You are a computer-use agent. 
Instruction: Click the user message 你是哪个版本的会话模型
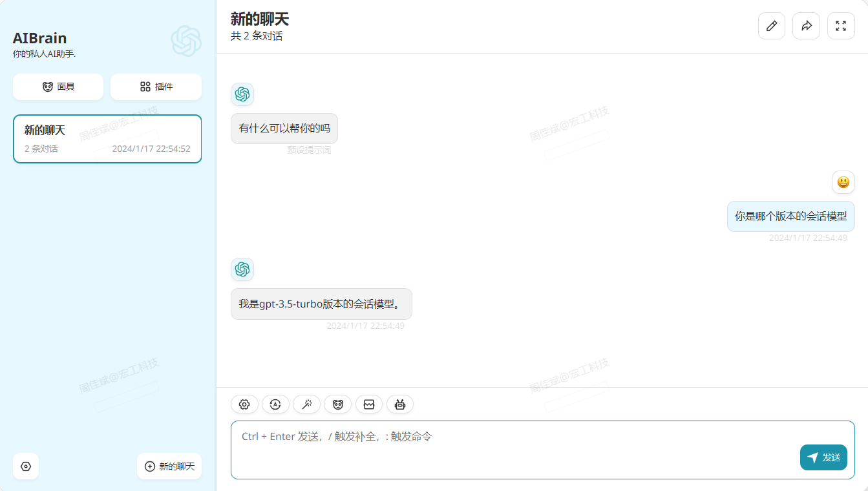[x=791, y=216]
